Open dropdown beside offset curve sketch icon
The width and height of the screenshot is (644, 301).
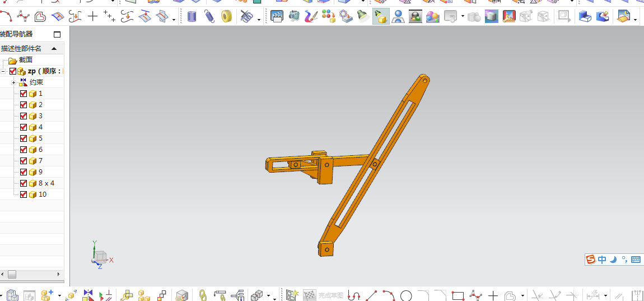pyautogui.click(x=522, y=295)
